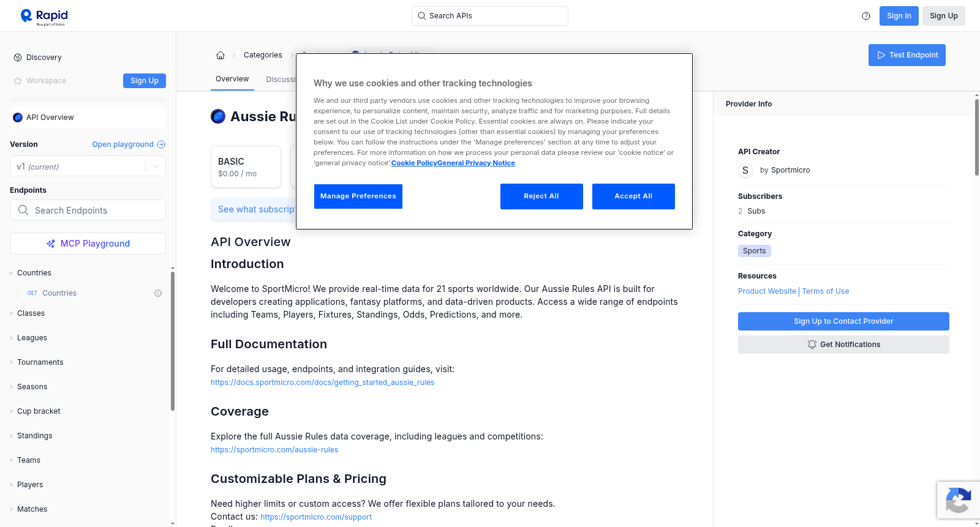Click Sign Up to Contact Provider
This screenshot has height=527, width=980.
coord(843,321)
